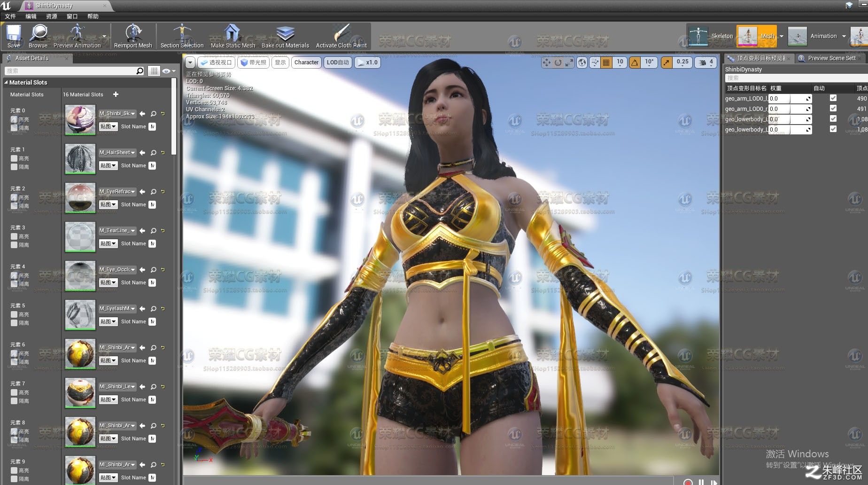Open the 窗口 menu

coord(72,16)
